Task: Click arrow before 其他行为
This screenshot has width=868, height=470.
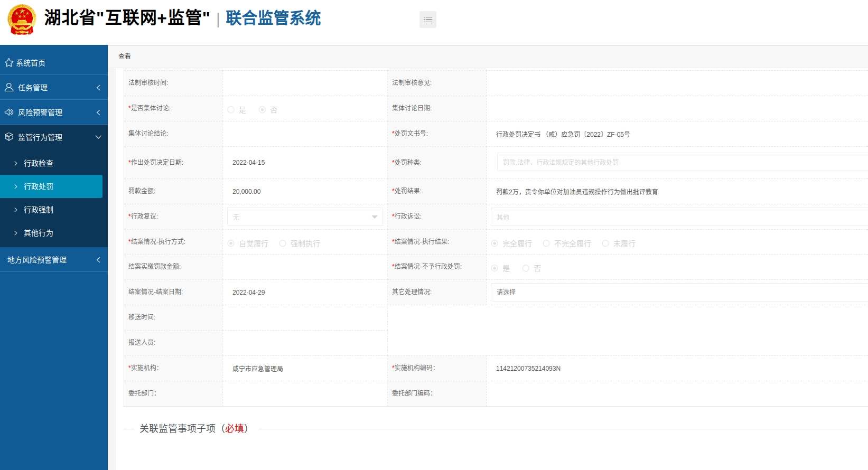Action: (16, 233)
